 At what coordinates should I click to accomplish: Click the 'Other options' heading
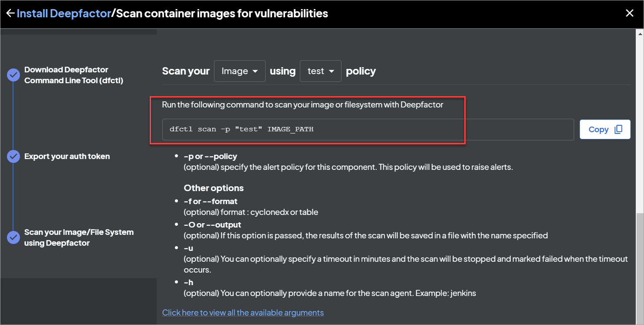pyautogui.click(x=214, y=188)
